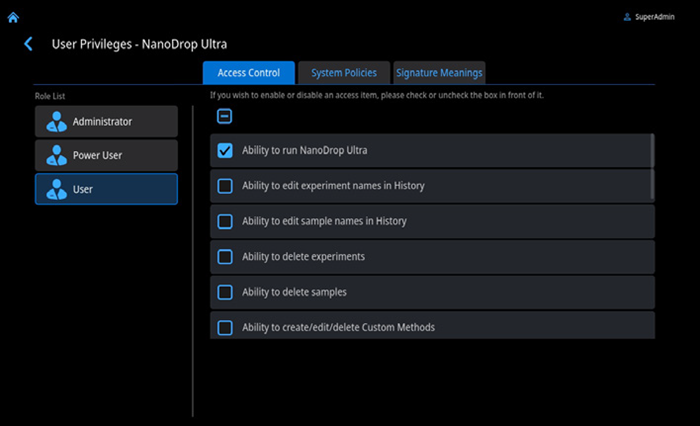Open the Signature Meanings tab
The height and width of the screenshot is (426, 700).
(439, 73)
